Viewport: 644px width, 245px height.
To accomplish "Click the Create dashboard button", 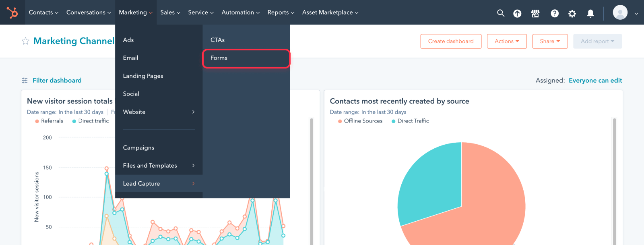I will [451, 41].
